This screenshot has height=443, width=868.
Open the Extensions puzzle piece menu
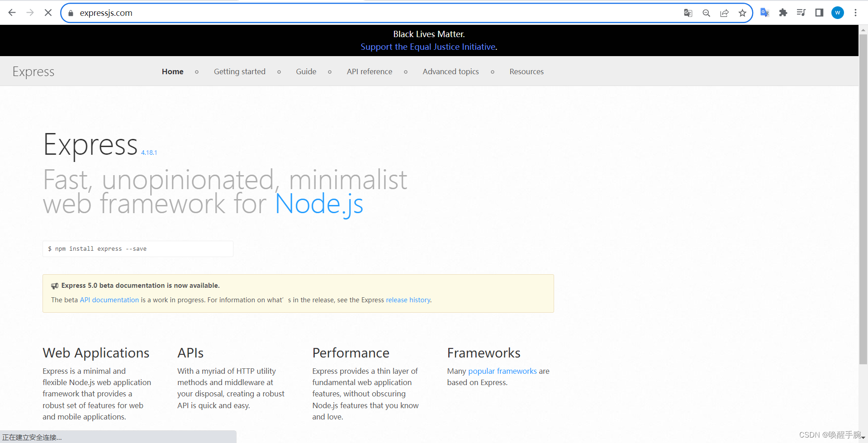(783, 13)
